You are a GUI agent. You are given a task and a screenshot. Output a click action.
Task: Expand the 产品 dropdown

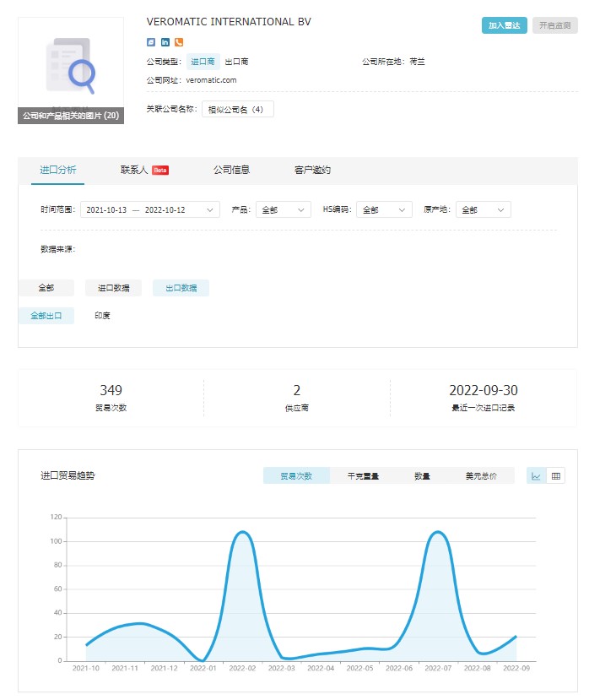pos(283,209)
